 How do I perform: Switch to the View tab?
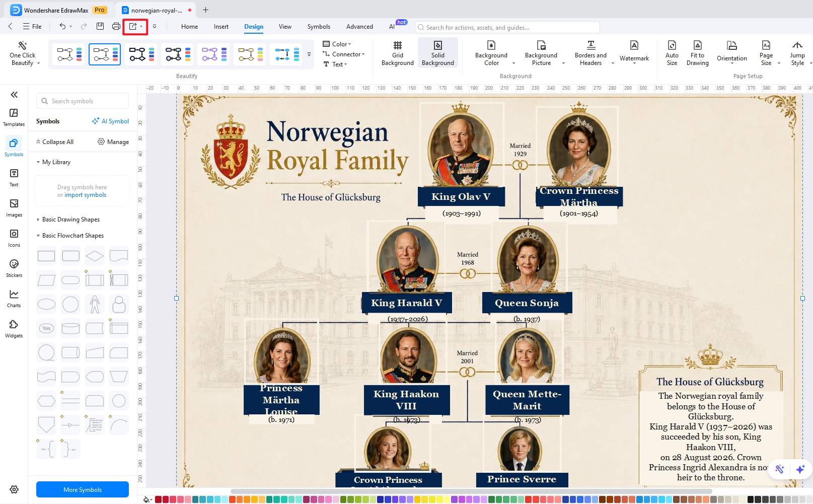tap(285, 27)
